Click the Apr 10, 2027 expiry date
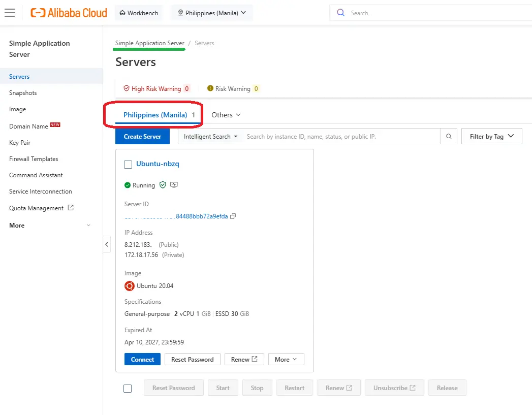532x415 pixels. click(x=154, y=342)
